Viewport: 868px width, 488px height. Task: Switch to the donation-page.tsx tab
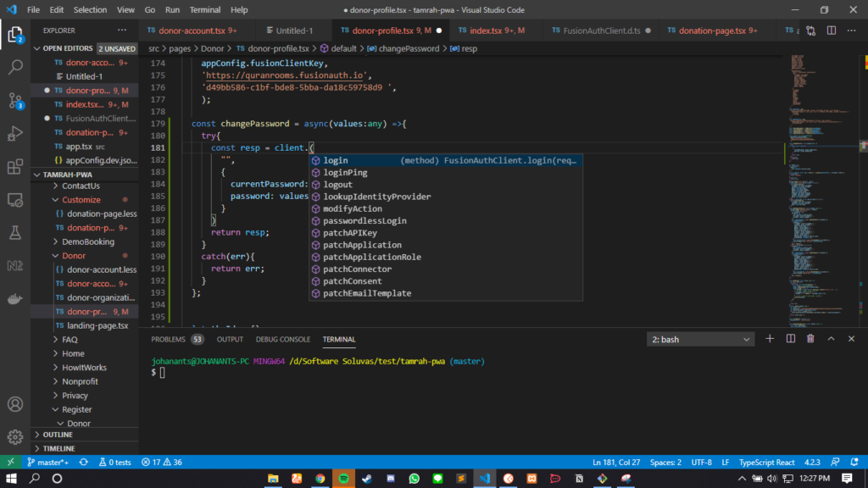point(712,30)
